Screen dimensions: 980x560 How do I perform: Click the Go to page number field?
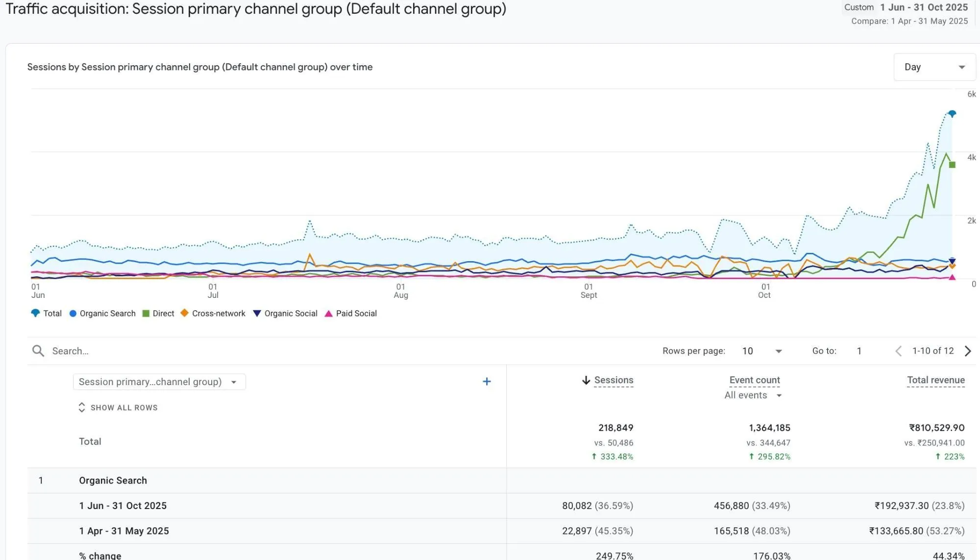(x=859, y=351)
